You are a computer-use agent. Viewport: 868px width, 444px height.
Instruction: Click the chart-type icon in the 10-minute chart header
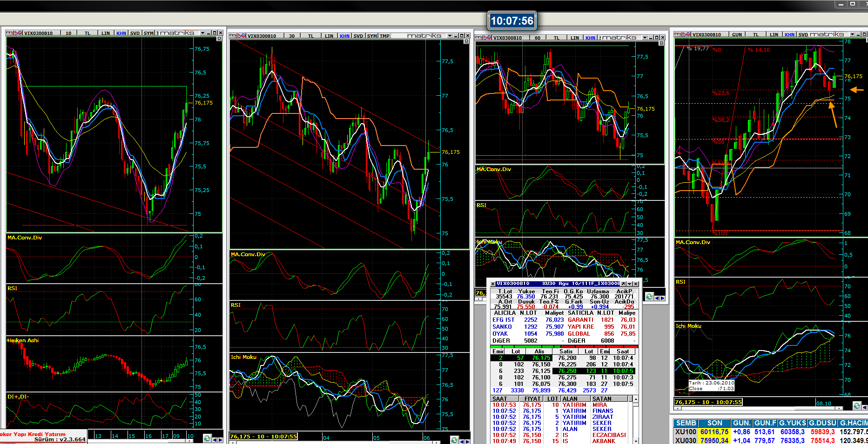pyautogui.click(x=19, y=33)
